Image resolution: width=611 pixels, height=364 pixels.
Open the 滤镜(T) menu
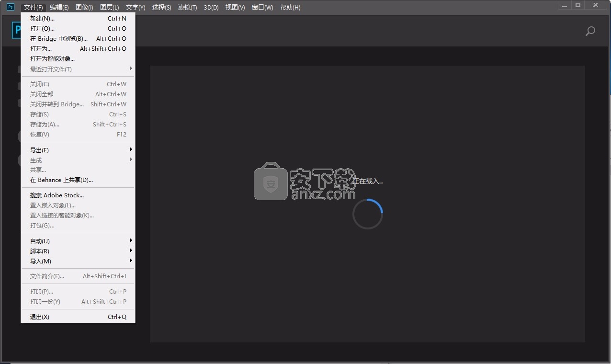tap(188, 7)
